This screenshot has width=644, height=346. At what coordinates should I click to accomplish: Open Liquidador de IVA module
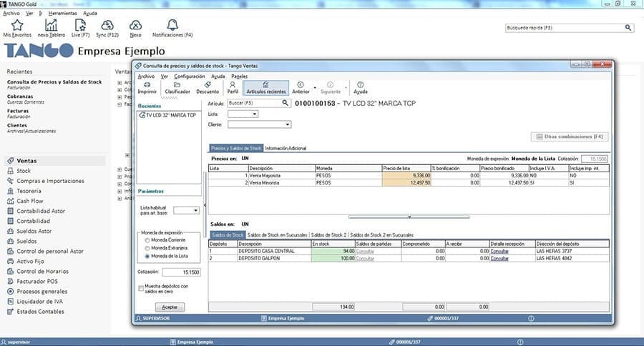pos(39,301)
